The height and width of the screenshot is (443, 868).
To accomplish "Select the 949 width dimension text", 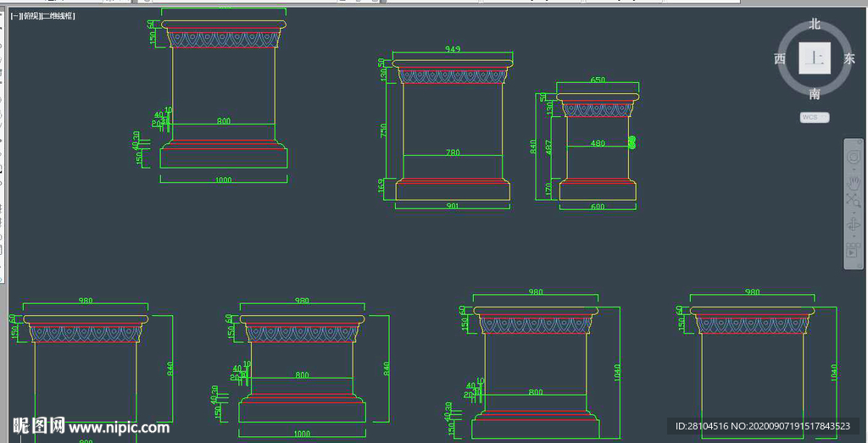I will coord(453,49).
